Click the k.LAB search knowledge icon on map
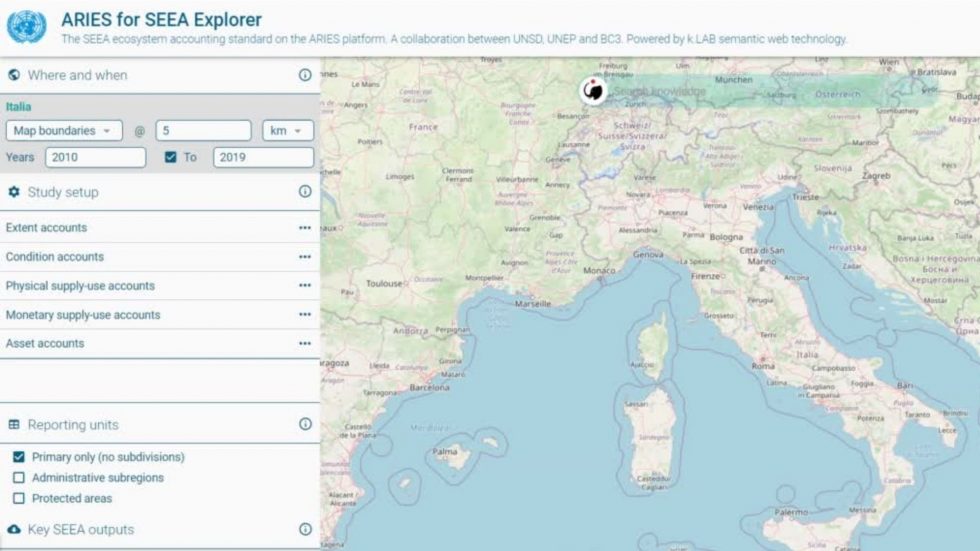This screenshot has width=980, height=551. [594, 90]
